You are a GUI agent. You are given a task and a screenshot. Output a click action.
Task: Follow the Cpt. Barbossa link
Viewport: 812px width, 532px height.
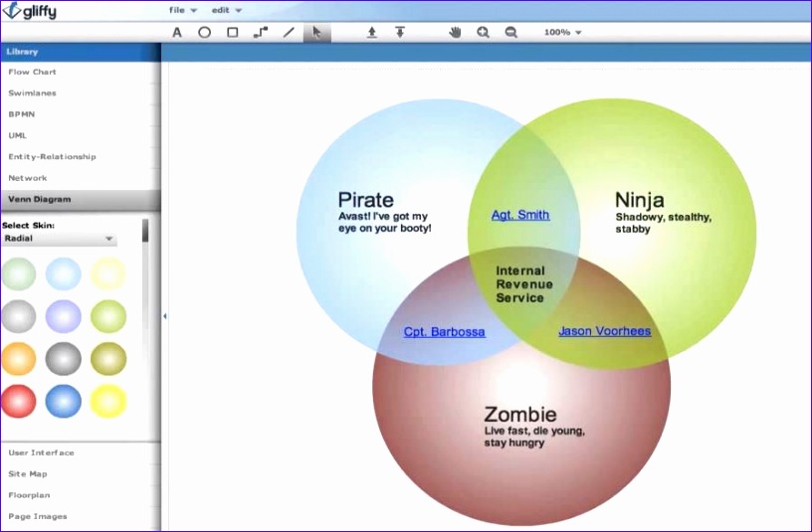click(445, 332)
